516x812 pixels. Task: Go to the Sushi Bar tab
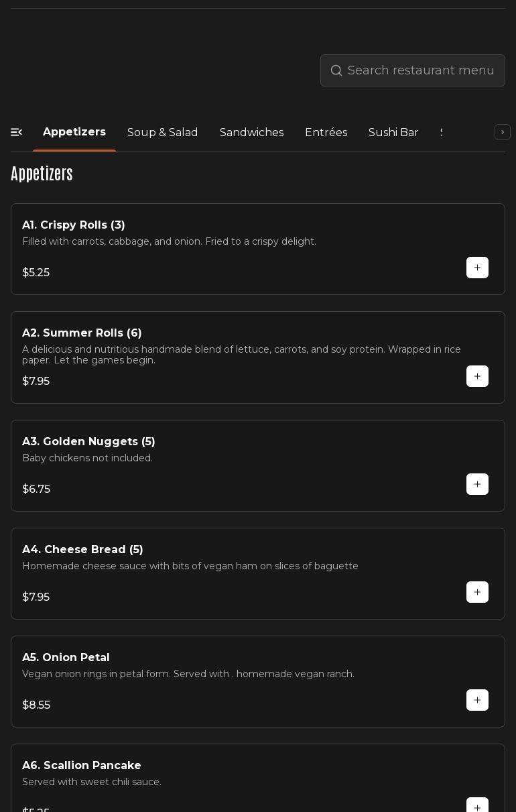(393, 132)
